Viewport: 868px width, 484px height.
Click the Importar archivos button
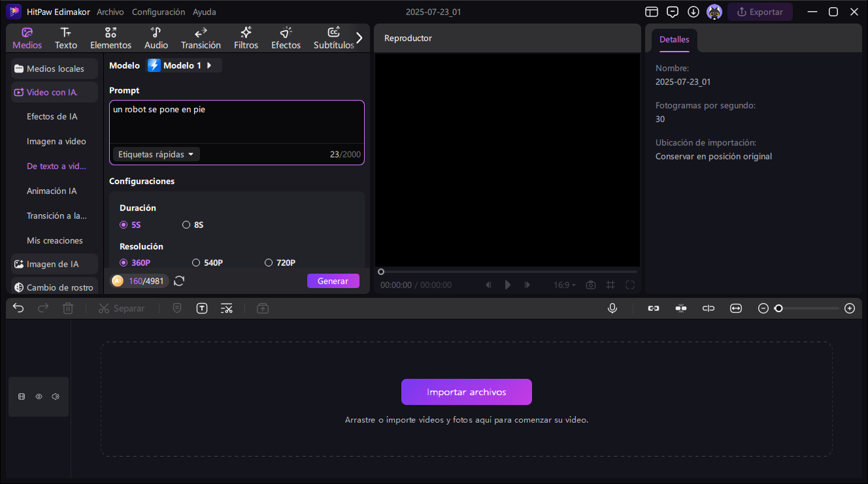point(467,392)
